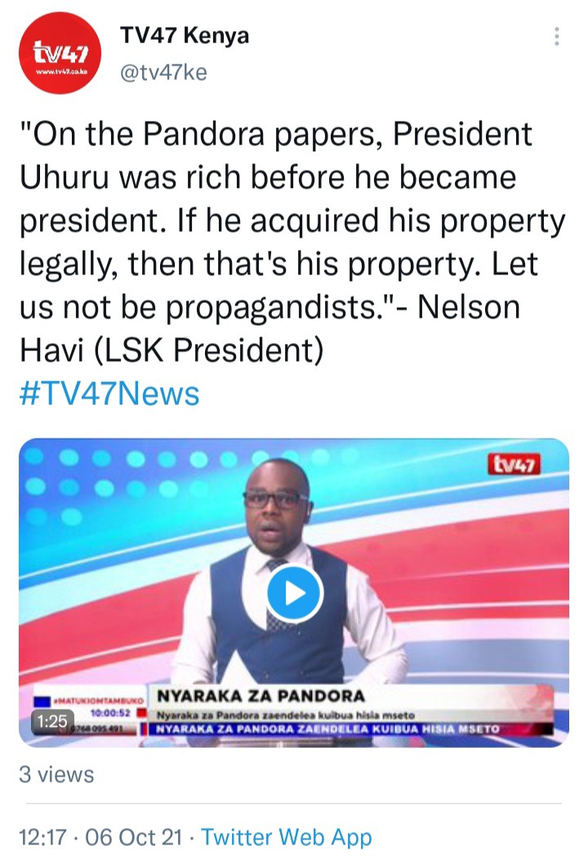
Task: Click the 1:25 video duration badge
Action: [x=52, y=721]
